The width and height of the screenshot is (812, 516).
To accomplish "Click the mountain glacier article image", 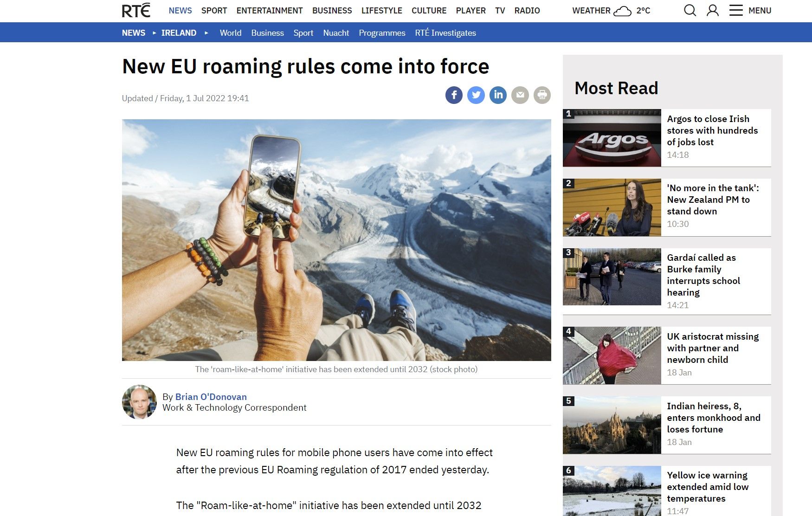I will [x=336, y=240].
